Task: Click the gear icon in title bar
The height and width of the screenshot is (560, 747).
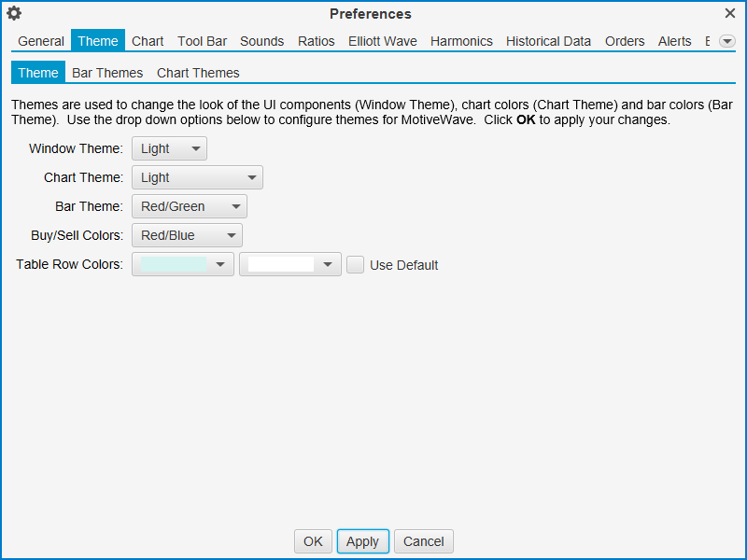Action: coord(14,13)
